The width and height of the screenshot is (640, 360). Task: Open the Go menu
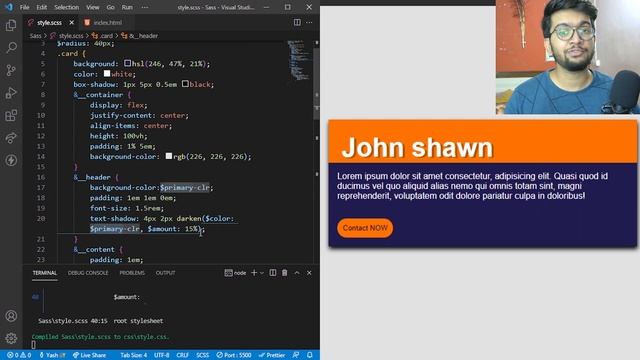(x=110, y=7)
